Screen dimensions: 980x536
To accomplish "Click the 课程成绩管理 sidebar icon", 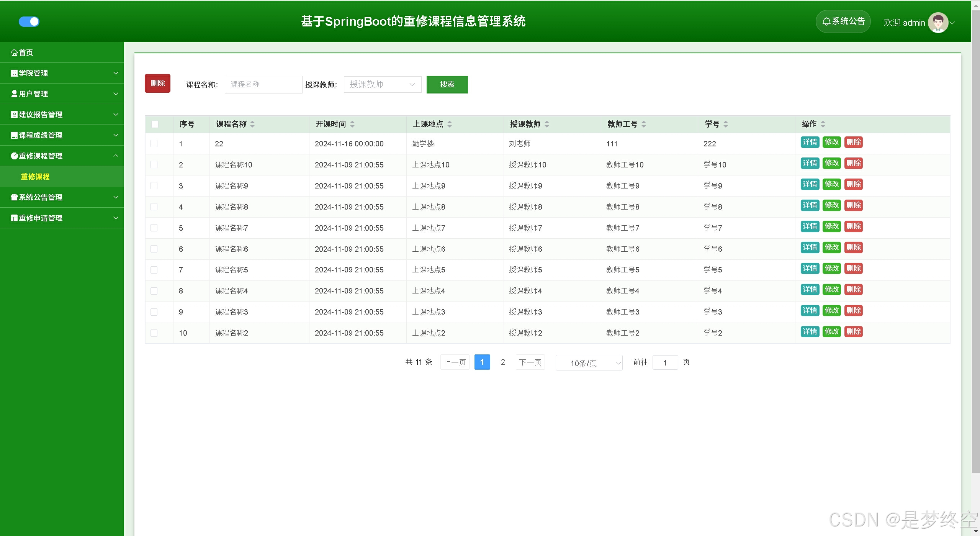I will coord(15,135).
